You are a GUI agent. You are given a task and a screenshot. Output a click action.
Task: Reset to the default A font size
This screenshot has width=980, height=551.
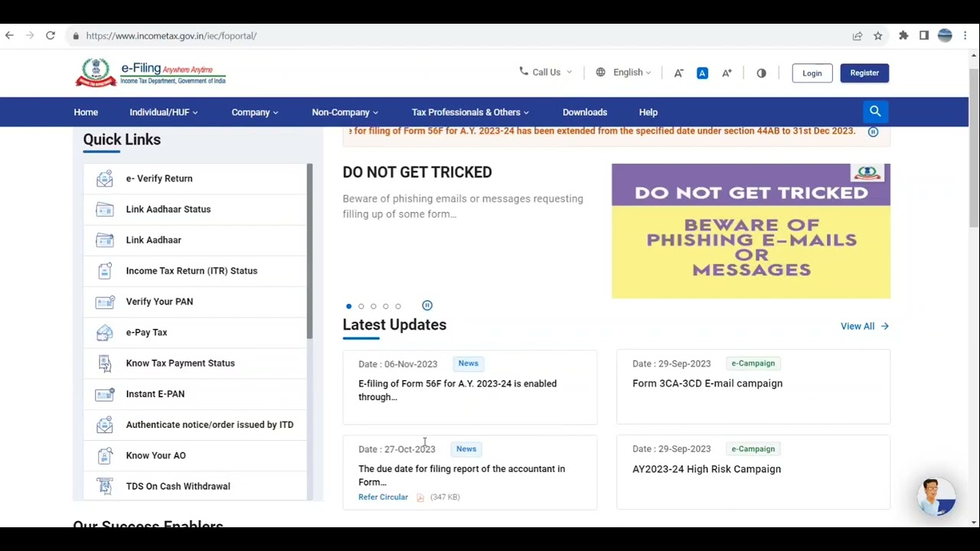click(x=702, y=73)
